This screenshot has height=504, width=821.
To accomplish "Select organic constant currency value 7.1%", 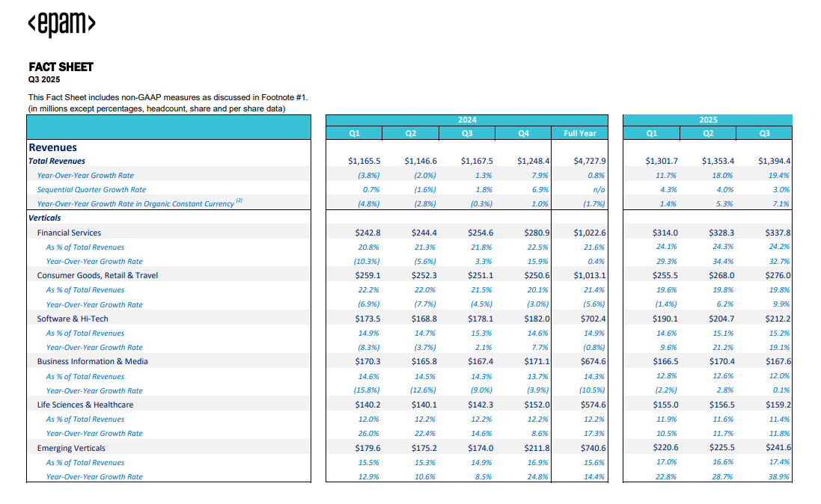I will [x=781, y=203].
